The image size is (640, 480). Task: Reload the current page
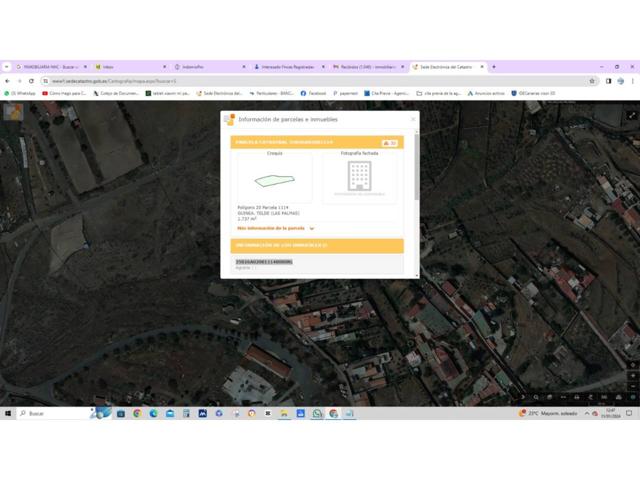coord(31,80)
